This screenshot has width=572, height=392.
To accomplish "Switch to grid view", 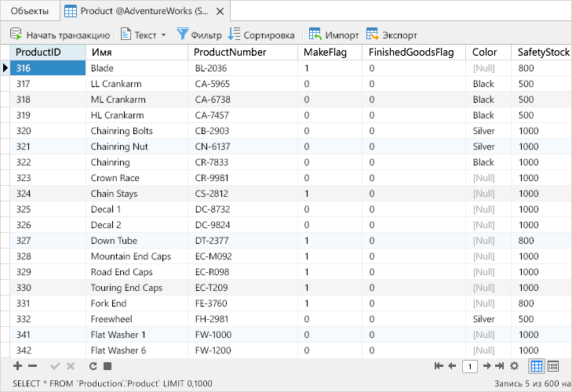I will coord(536,366).
